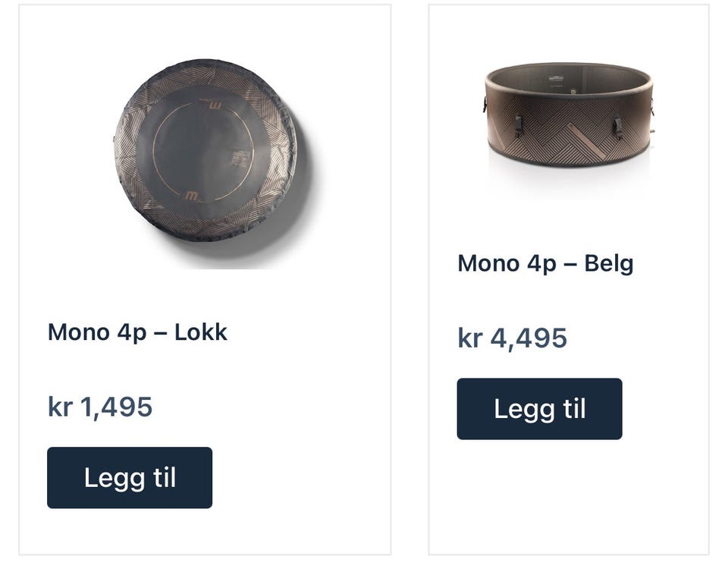Add Mono 4p Lokk to cart
728x569 pixels.
tap(130, 477)
